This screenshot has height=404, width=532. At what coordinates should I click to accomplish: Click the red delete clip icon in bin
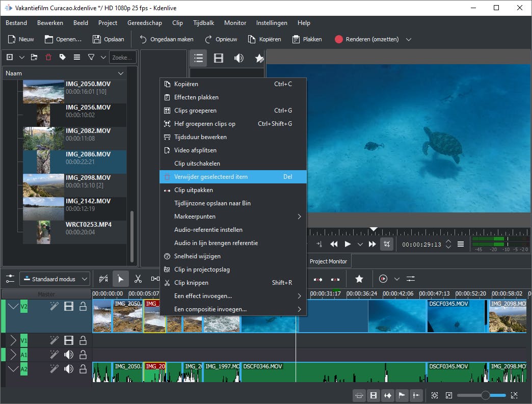[48, 57]
